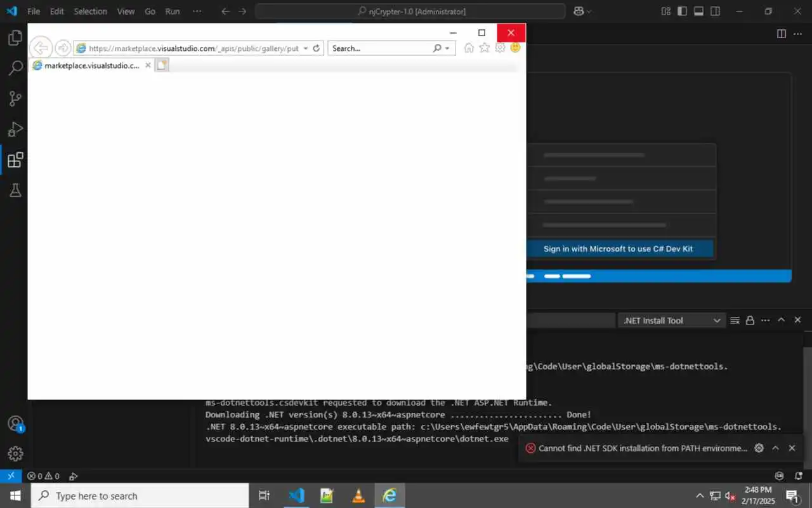Open Source Control in the activity bar
The image size is (812, 508).
tap(15, 98)
